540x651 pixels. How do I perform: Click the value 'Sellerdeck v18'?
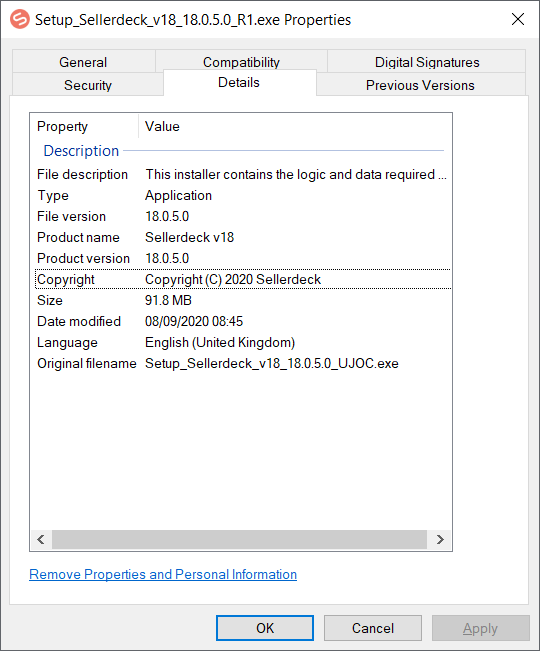pyautogui.click(x=190, y=237)
